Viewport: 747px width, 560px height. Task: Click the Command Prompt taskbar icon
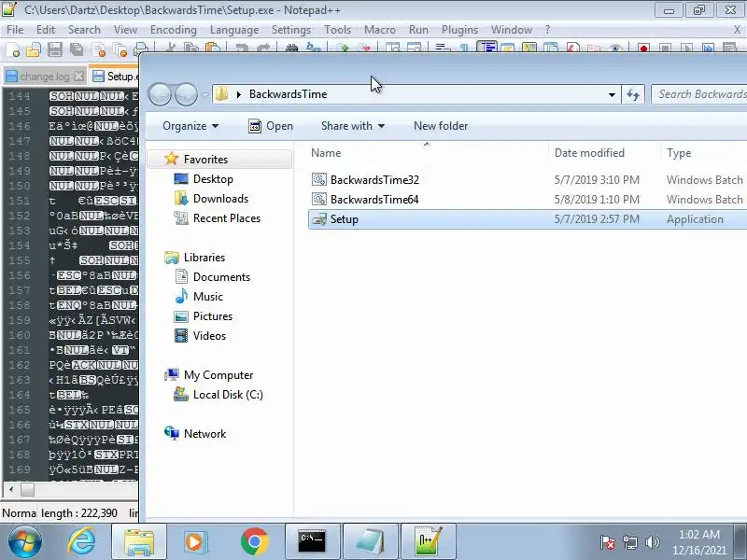pyautogui.click(x=313, y=541)
